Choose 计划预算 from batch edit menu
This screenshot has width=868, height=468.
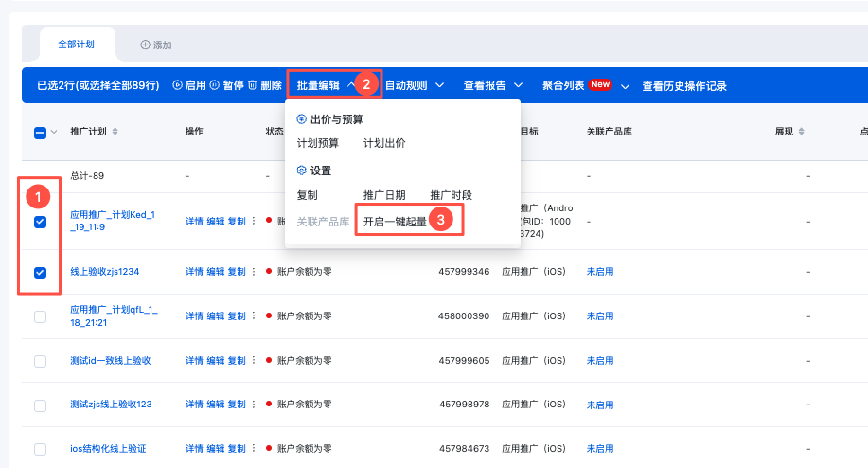317,144
